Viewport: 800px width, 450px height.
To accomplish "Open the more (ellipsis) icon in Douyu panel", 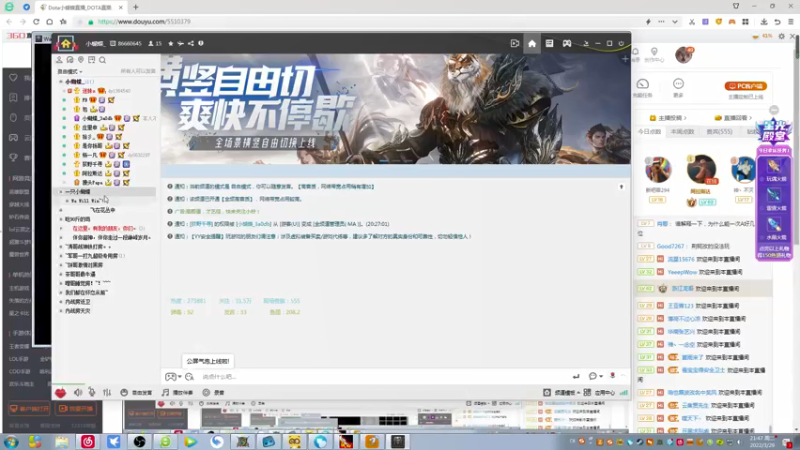I will (x=678, y=84).
